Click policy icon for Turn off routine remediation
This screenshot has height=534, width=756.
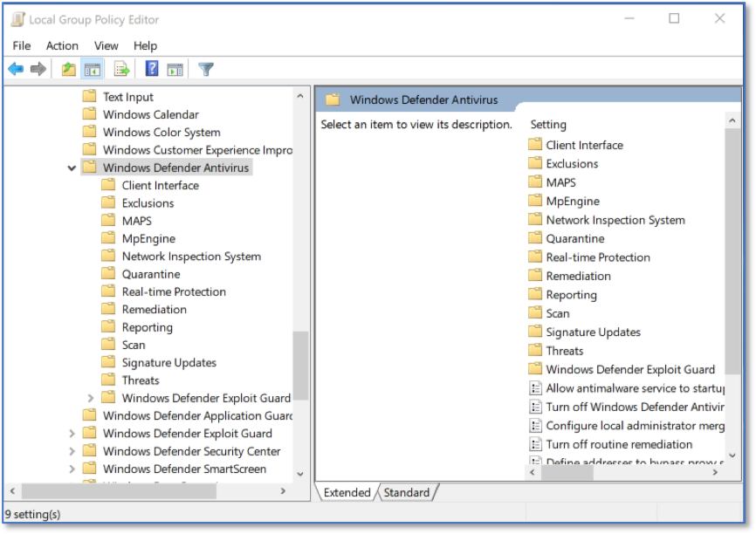point(535,444)
